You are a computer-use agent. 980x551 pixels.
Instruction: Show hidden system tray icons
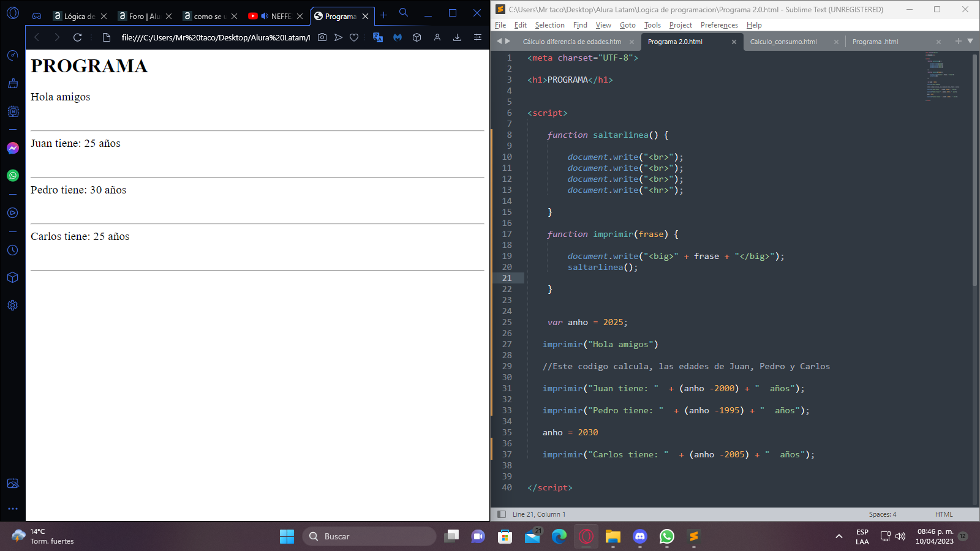(x=839, y=536)
